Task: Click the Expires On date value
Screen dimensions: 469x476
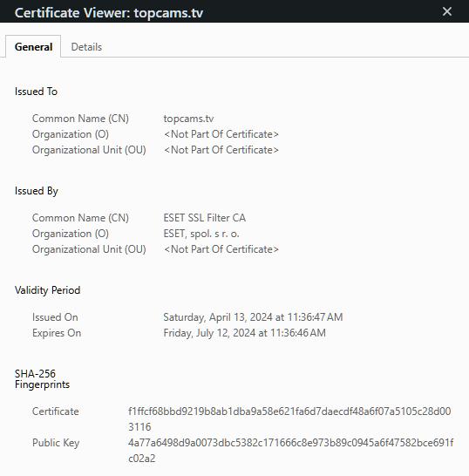Action: (245, 333)
